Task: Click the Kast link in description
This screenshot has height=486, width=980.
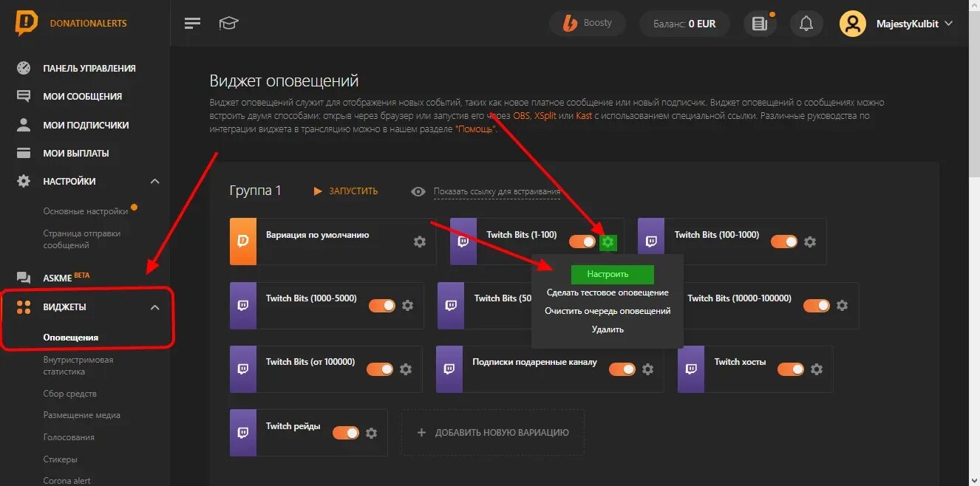Action: (584, 116)
